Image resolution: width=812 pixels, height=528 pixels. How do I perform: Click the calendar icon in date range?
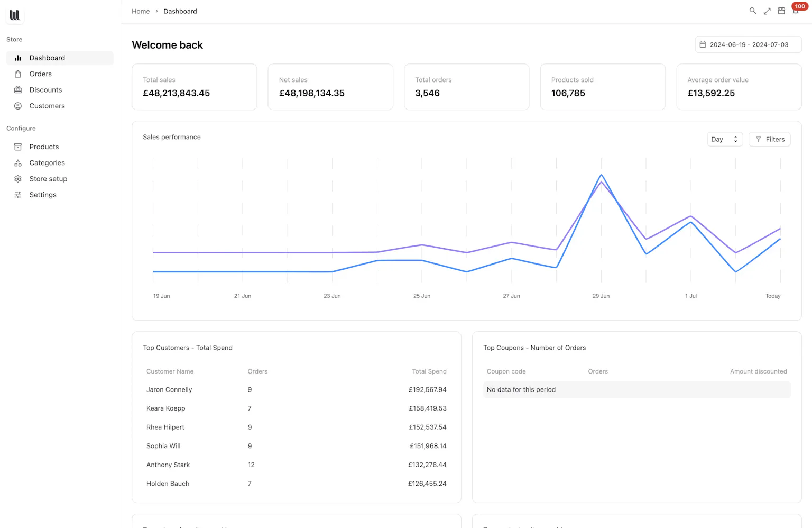[703, 44]
